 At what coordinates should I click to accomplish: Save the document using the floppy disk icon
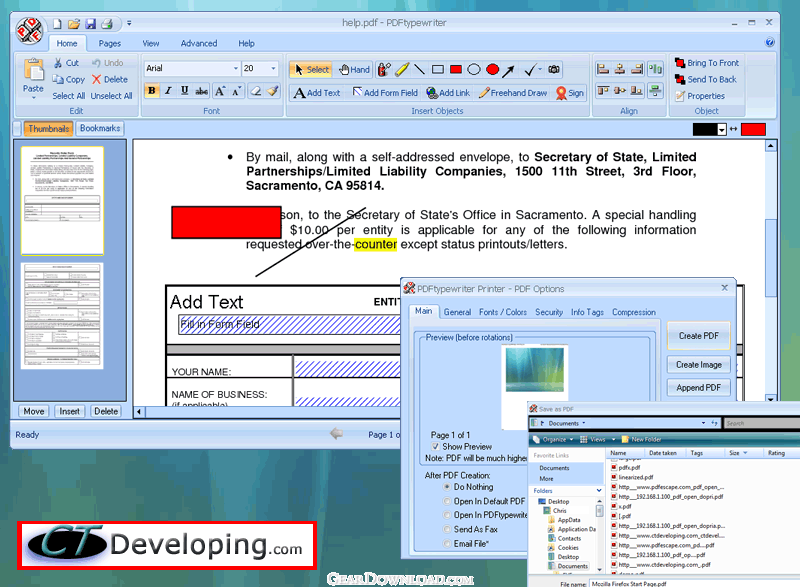point(90,23)
